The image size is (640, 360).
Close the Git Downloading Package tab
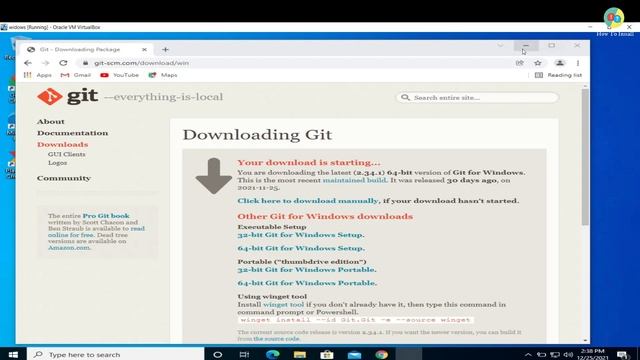(x=144, y=49)
